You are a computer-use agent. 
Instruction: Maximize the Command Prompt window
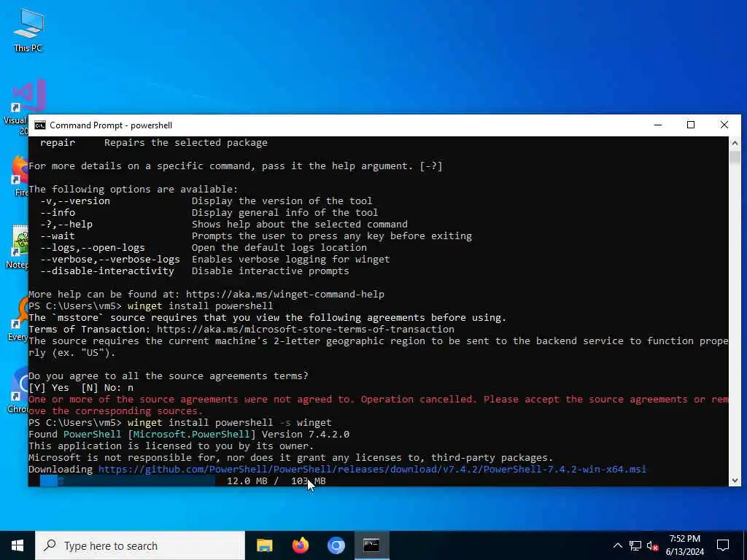691,125
